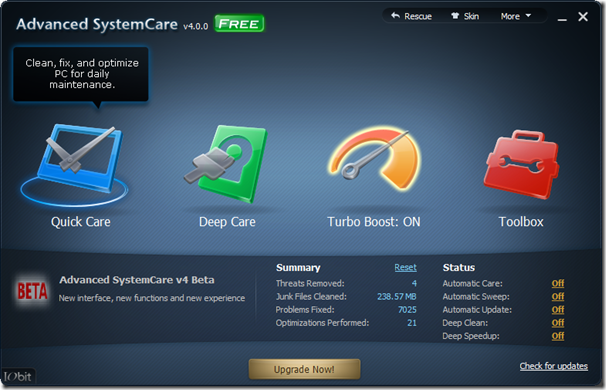Close the Advanced SystemCare window

click(583, 17)
